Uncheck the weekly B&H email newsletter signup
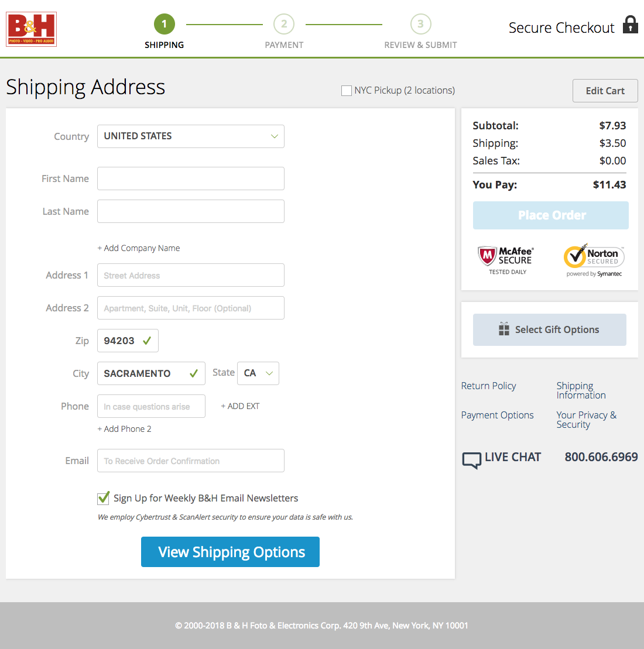 click(103, 498)
